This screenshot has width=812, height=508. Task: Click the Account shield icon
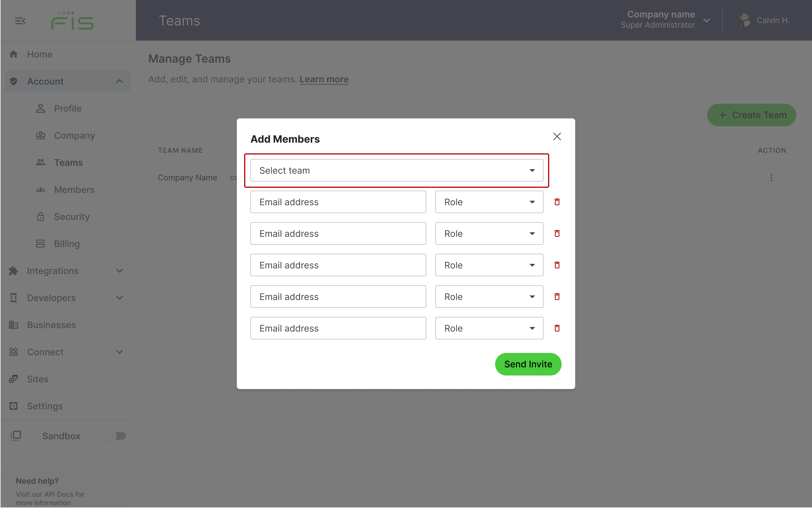tap(14, 81)
